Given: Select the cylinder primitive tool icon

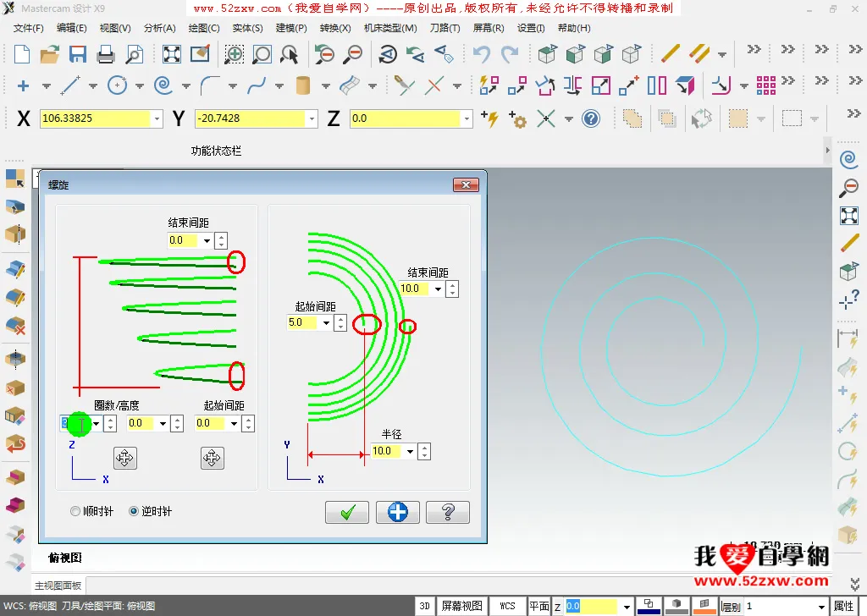Looking at the screenshot, I should coord(302,85).
